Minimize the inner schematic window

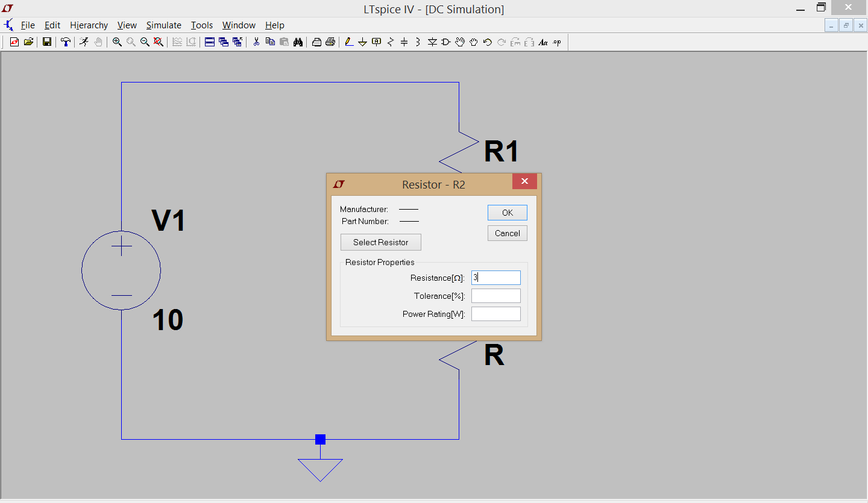(832, 25)
